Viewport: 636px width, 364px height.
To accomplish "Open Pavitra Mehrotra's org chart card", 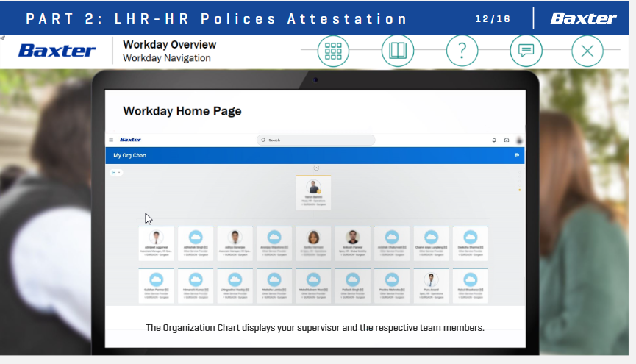I will tap(392, 286).
